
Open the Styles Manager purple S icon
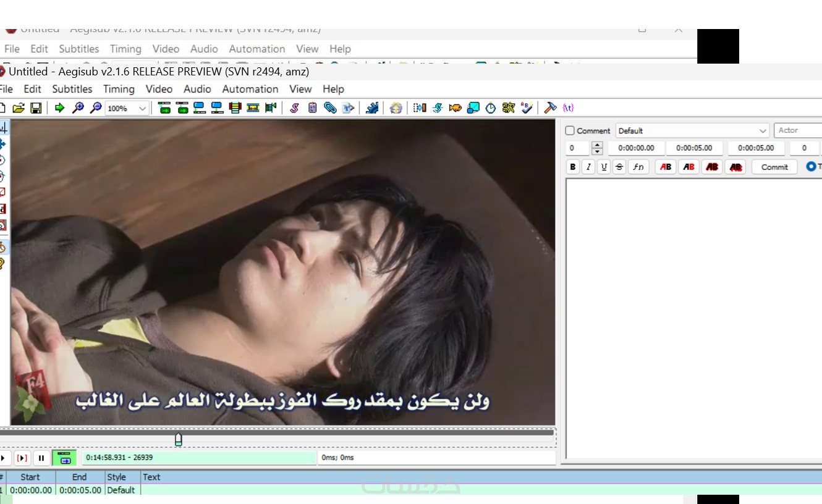295,108
